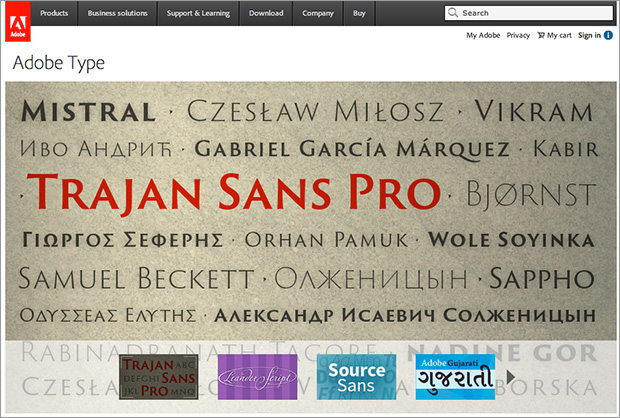Click the Mistral name in the banner
This screenshot has height=418, width=620.
[x=89, y=111]
